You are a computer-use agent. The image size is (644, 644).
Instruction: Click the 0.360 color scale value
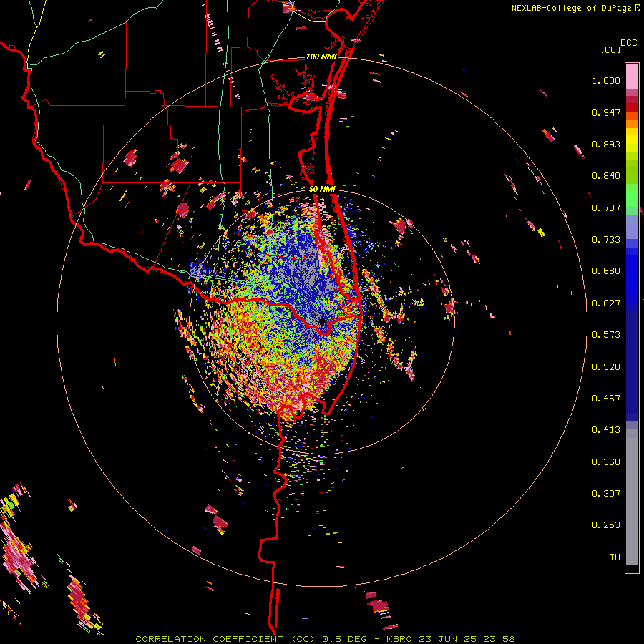tap(606, 462)
